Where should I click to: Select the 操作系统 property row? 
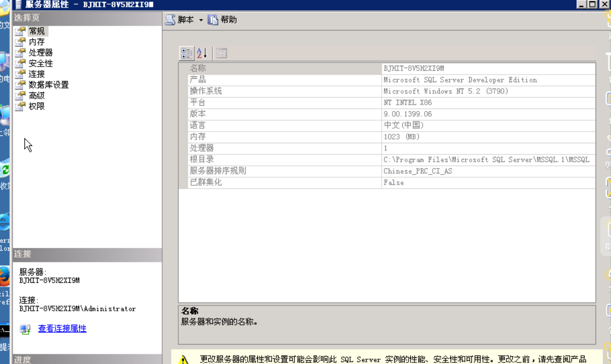(387, 91)
